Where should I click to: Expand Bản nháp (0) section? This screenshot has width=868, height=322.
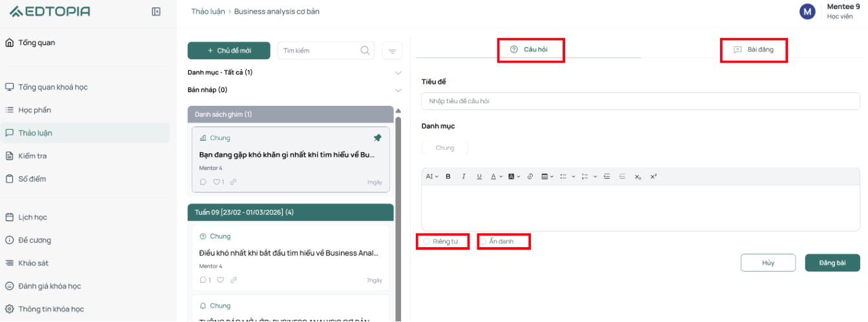coord(294,90)
